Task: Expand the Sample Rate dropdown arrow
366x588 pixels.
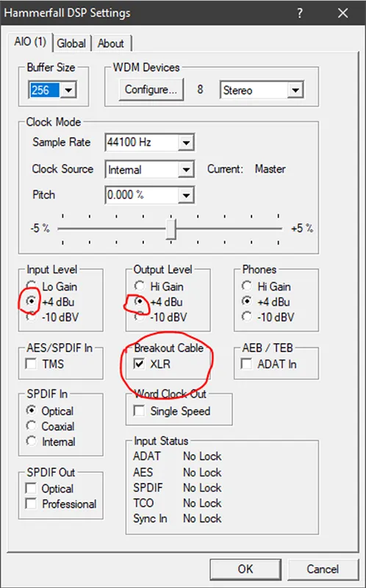Action: coord(186,143)
